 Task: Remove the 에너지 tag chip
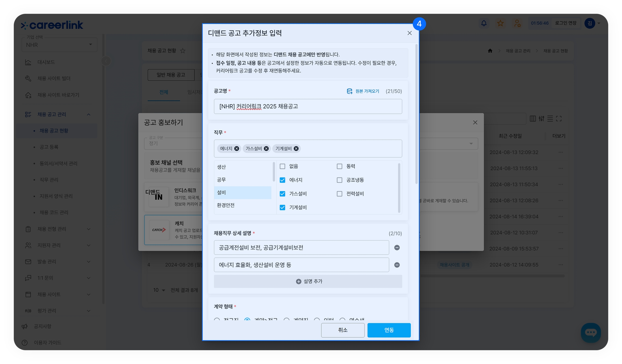pyautogui.click(x=236, y=149)
